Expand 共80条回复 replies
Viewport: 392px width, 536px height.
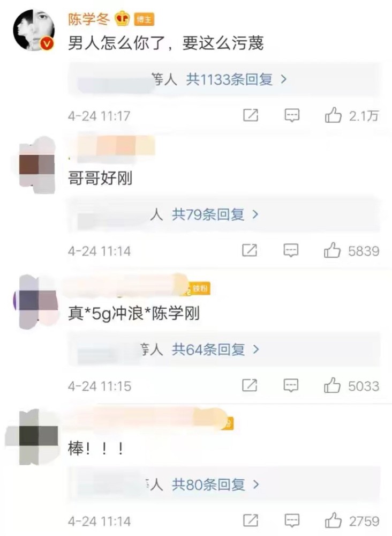pos(215,485)
